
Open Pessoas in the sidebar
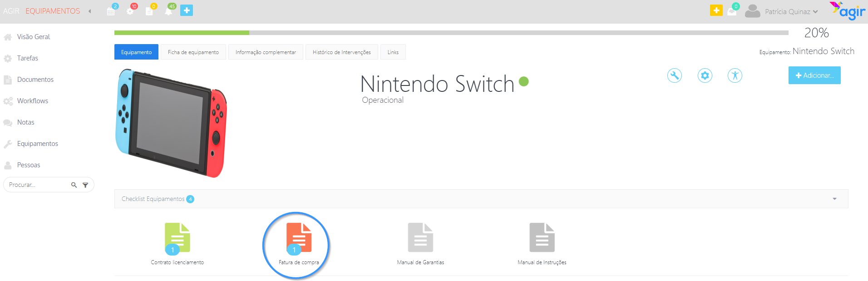[29, 165]
